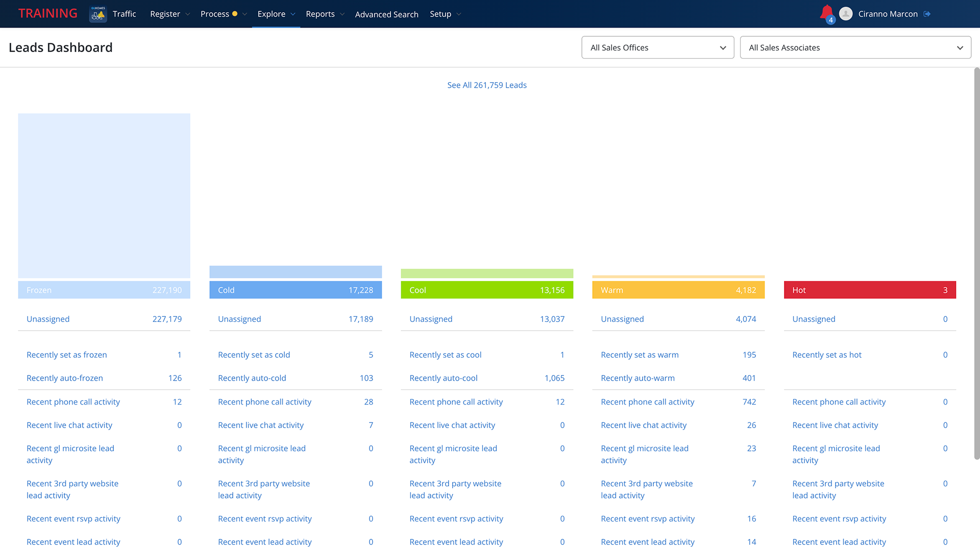Click the page vertical scrollbar
Viewport: 980px width, 549px height.
(x=976, y=263)
